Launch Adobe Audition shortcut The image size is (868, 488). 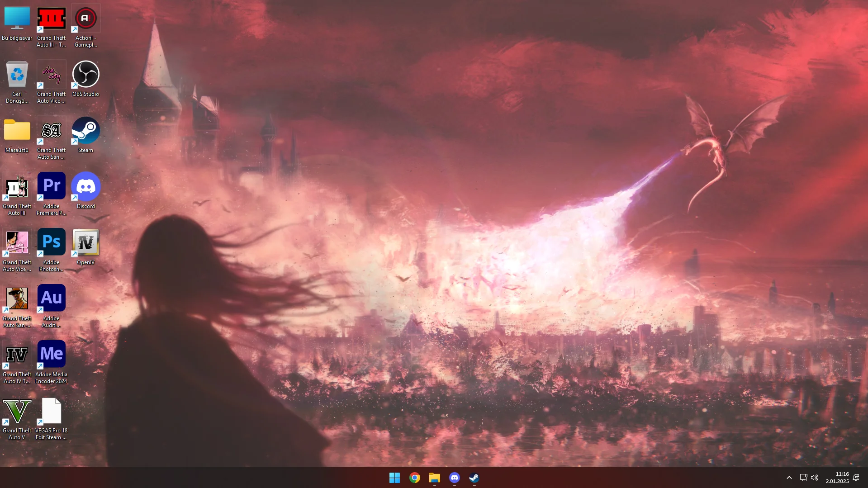pos(52,307)
